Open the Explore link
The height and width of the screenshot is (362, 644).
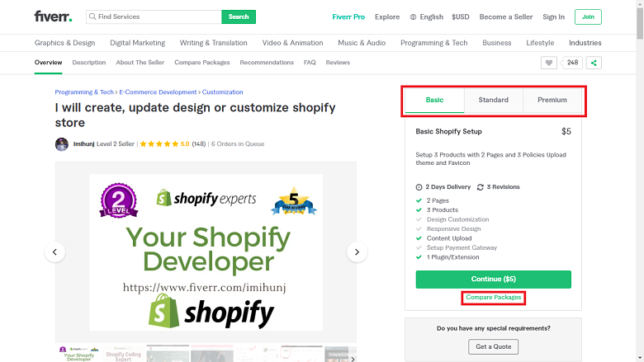pyautogui.click(x=387, y=16)
